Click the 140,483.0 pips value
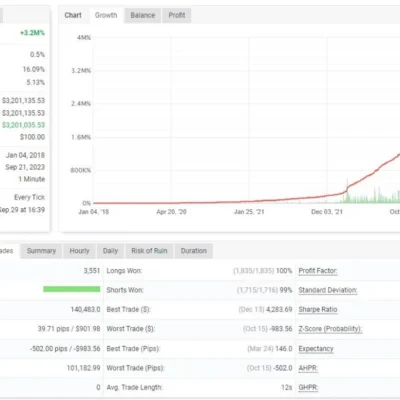The height and width of the screenshot is (400, 400). point(85,310)
